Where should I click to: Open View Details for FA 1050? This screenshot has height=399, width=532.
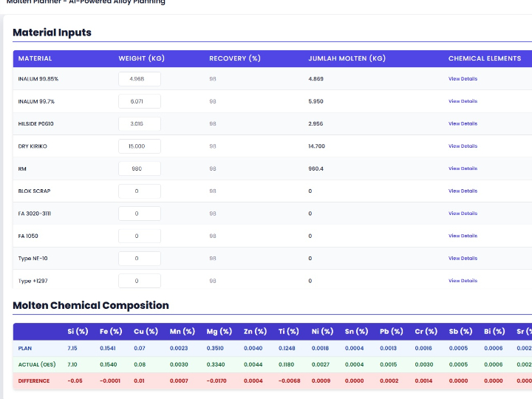pyautogui.click(x=463, y=236)
